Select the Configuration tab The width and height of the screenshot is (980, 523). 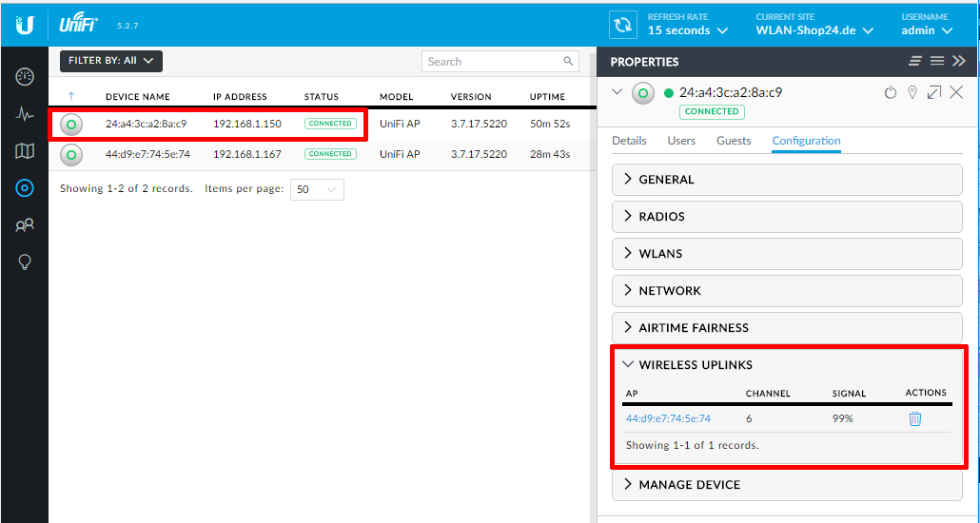pos(806,142)
